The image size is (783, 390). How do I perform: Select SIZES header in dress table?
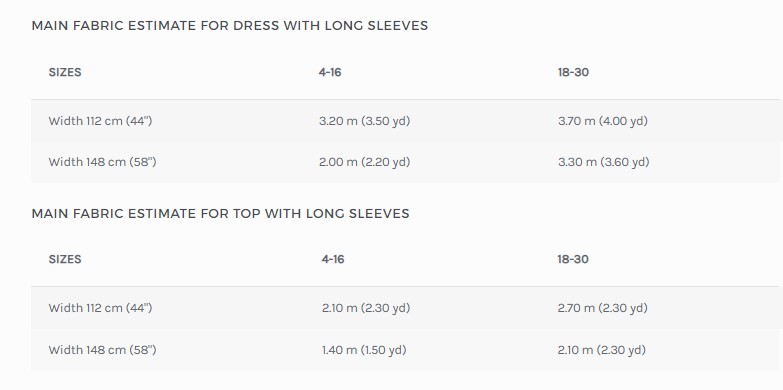click(x=65, y=72)
